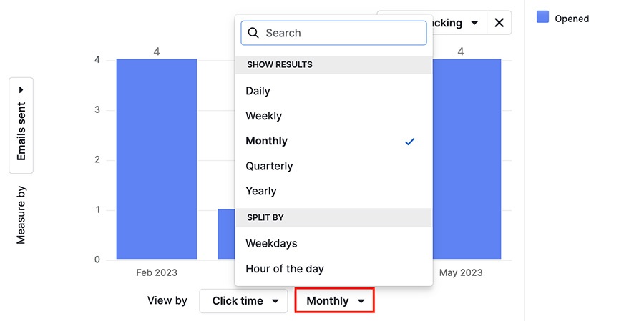Expand the Emails sent measure dropdown

pyautogui.click(x=21, y=125)
